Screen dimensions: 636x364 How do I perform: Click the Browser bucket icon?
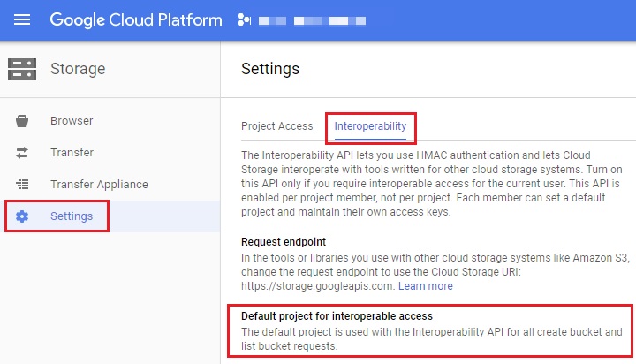pos(23,121)
